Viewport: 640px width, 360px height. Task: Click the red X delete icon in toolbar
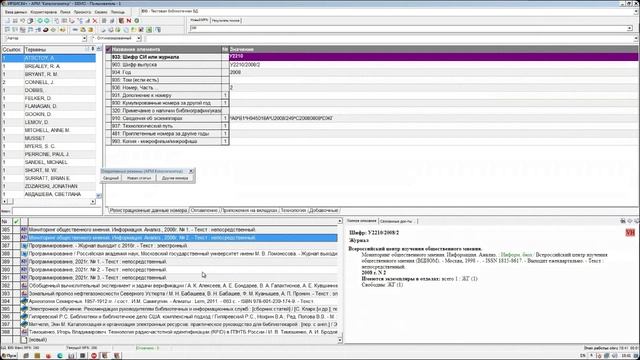tap(95, 20)
